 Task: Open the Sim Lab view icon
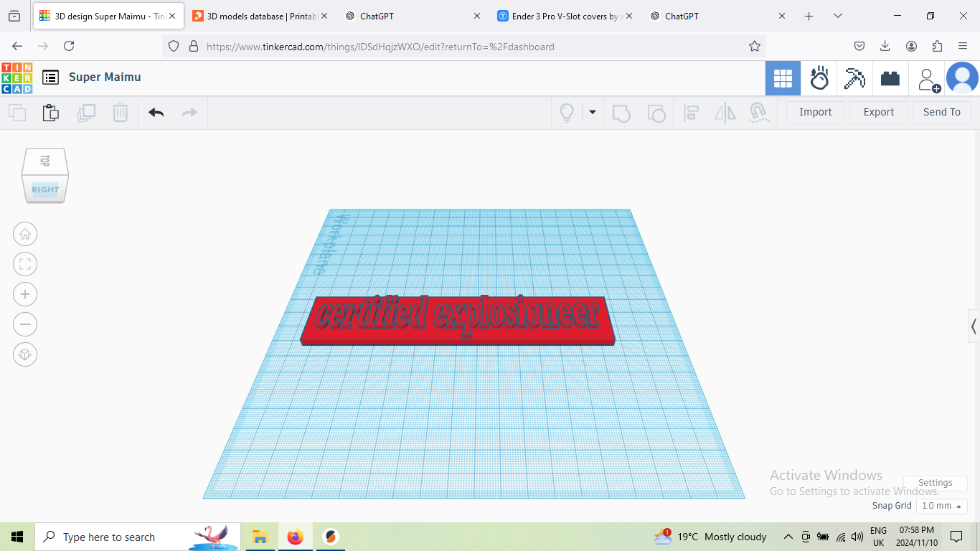(819, 78)
